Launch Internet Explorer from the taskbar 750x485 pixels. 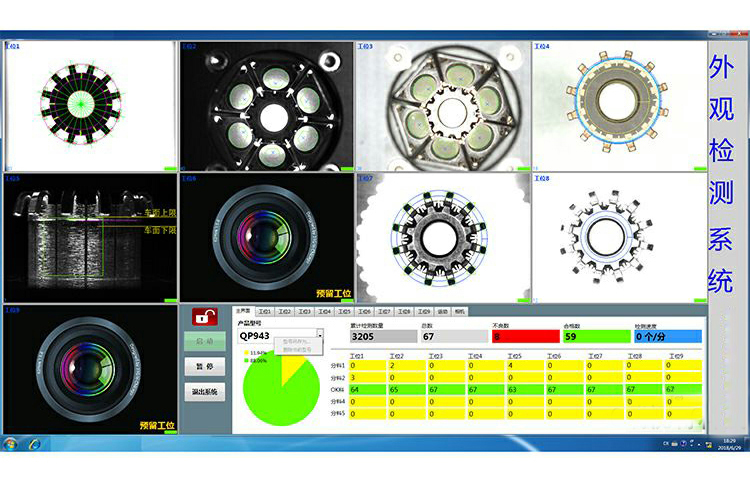tap(33, 443)
